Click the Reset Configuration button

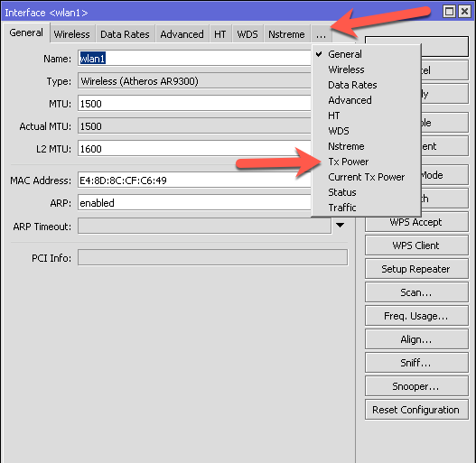click(416, 410)
